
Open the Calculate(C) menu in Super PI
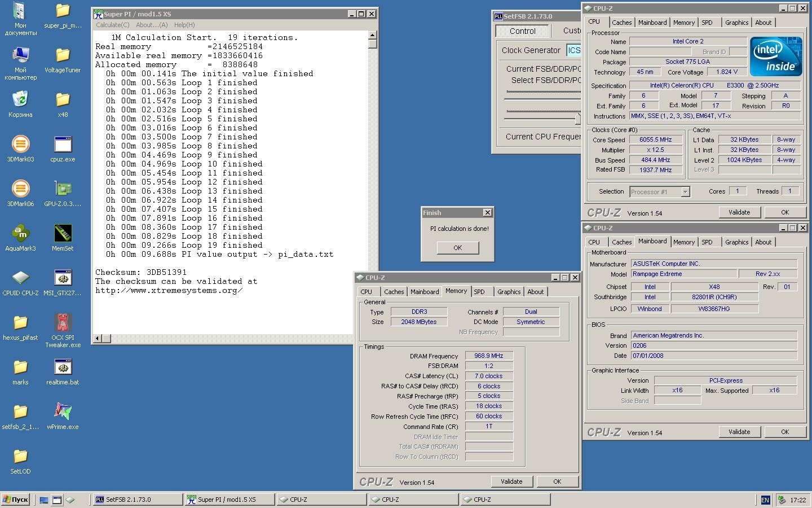point(112,25)
